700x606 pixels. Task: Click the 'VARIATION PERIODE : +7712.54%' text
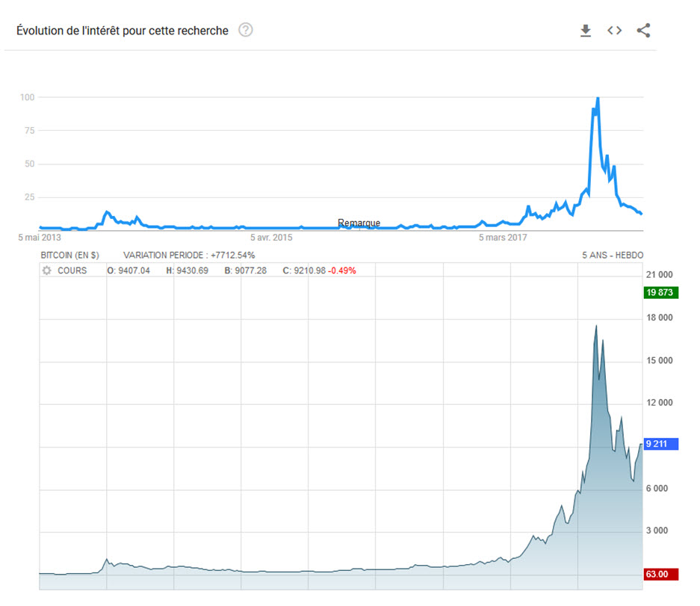click(189, 255)
